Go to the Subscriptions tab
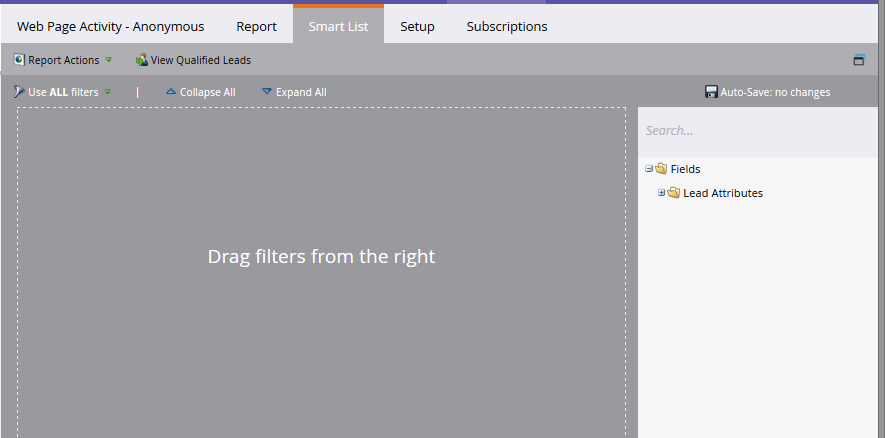The image size is (885, 438). coord(507,26)
